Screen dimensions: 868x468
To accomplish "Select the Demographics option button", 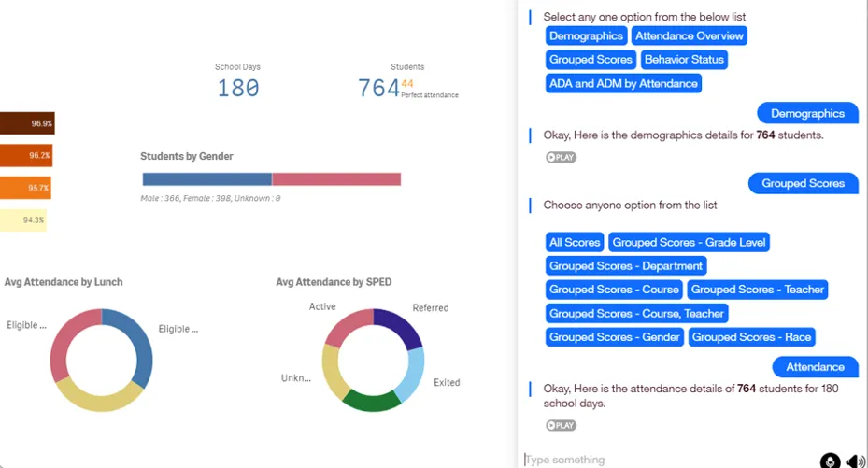I will 586,35.
